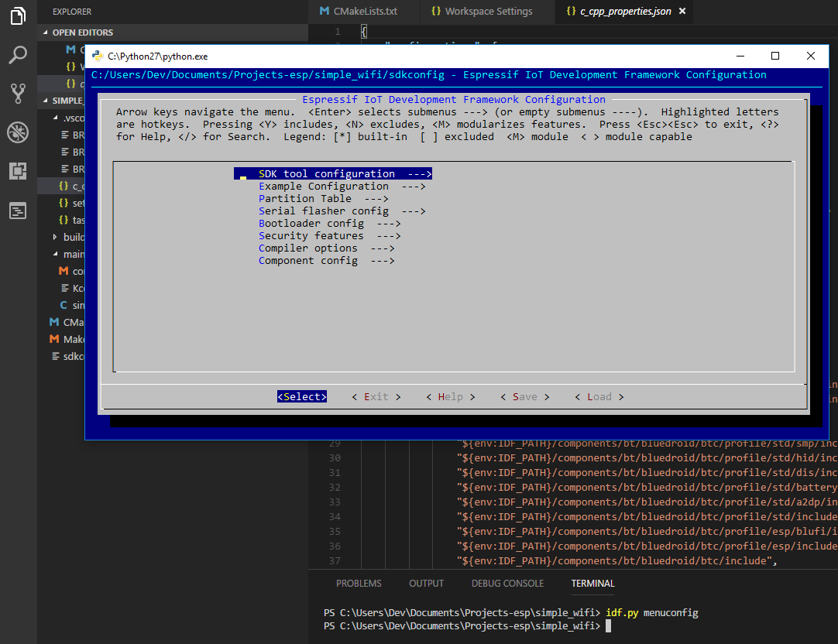
Task: Collapse the main folder arrow
Action: coord(55,254)
